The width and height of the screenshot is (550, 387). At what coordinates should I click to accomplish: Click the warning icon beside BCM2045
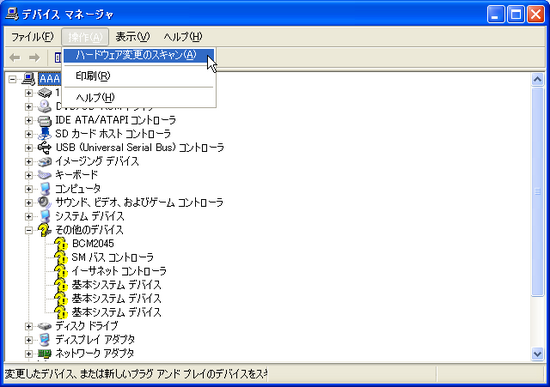[x=61, y=243]
